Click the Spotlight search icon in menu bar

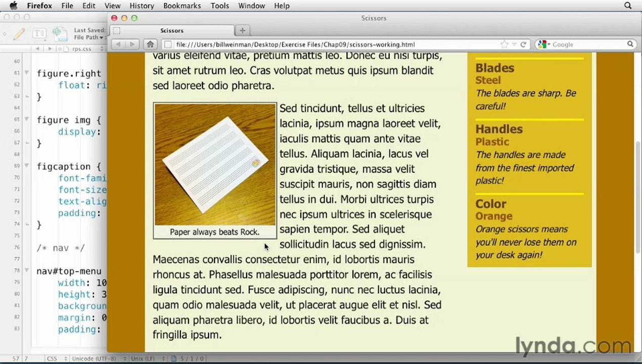pyautogui.click(x=628, y=6)
